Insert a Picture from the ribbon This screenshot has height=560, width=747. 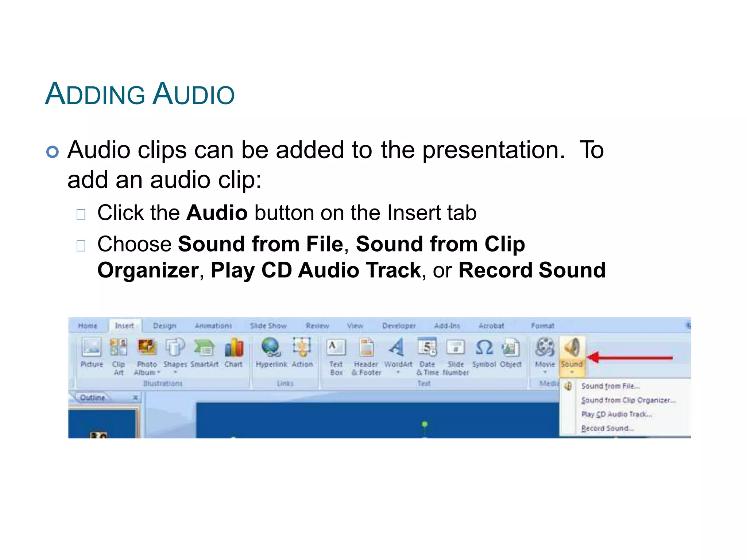[92, 352]
